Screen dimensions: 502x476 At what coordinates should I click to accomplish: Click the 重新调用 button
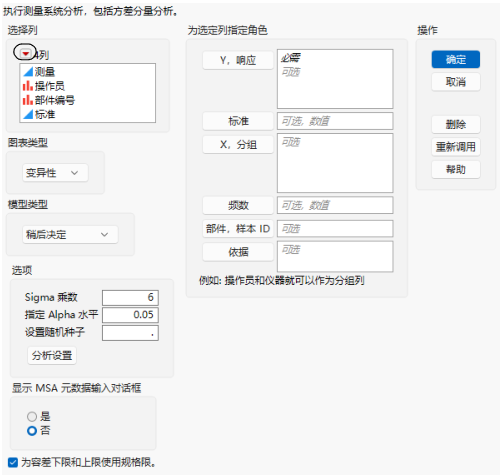[x=456, y=147]
